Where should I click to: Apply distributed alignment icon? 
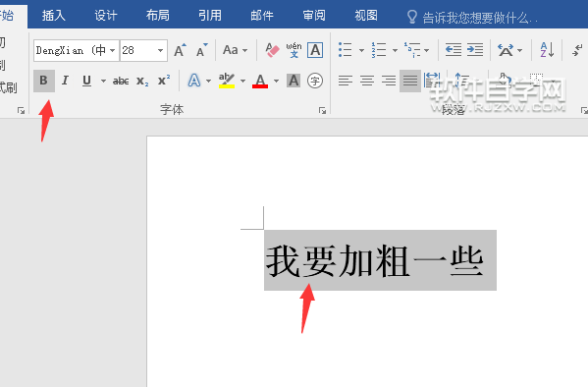coord(432,80)
